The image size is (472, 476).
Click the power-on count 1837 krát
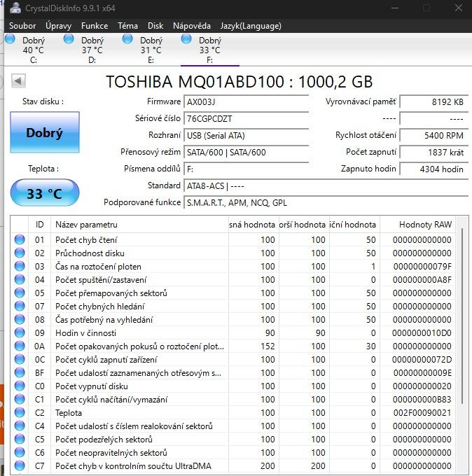433,152
